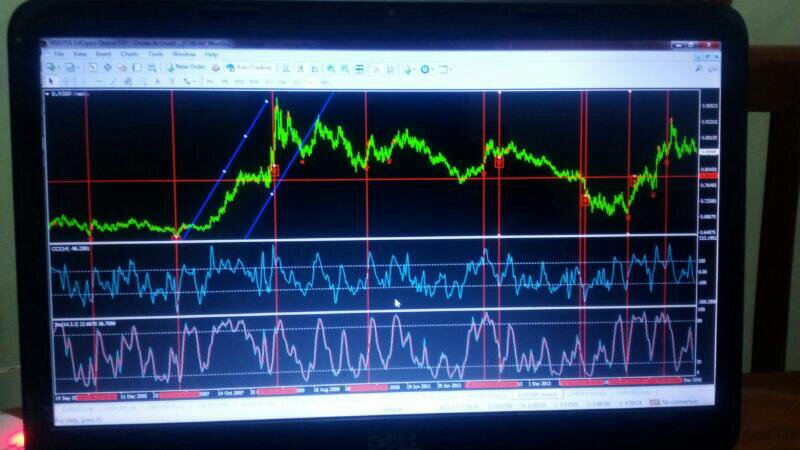The width and height of the screenshot is (800, 450).
Task: Expand the templates dropdown
Action: pyautogui.click(x=450, y=68)
